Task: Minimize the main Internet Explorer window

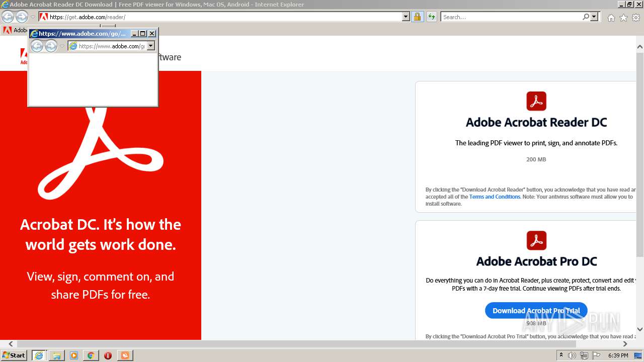Action: click(622, 5)
